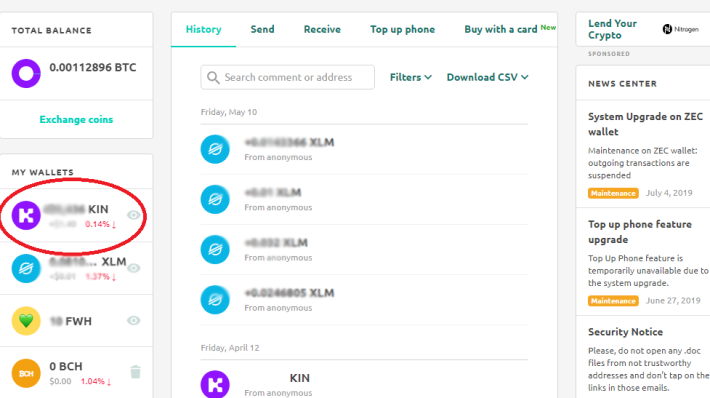Image resolution: width=710 pixels, height=398 pixels.
Task: Click the purple total balance ring icon
Action: click(26, 73)
